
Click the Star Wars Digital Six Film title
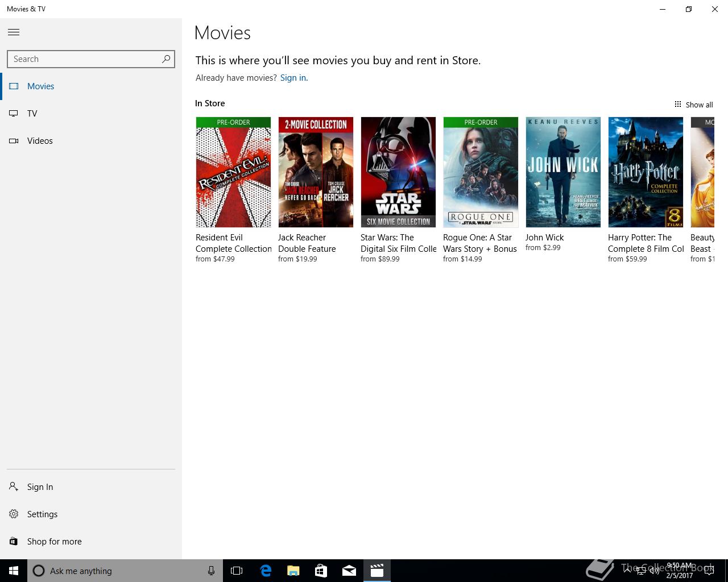399,243
